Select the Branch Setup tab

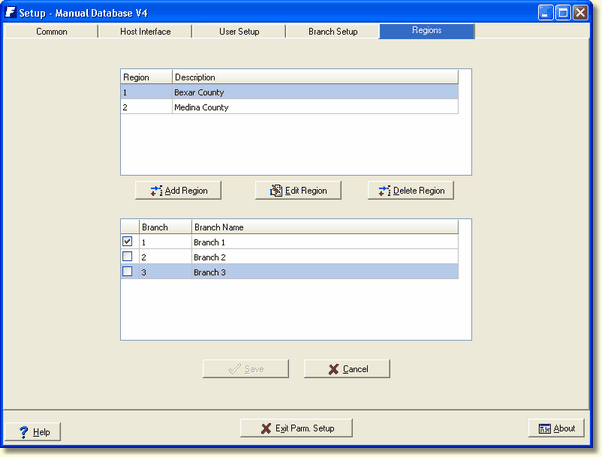click(x=333, y=31)
